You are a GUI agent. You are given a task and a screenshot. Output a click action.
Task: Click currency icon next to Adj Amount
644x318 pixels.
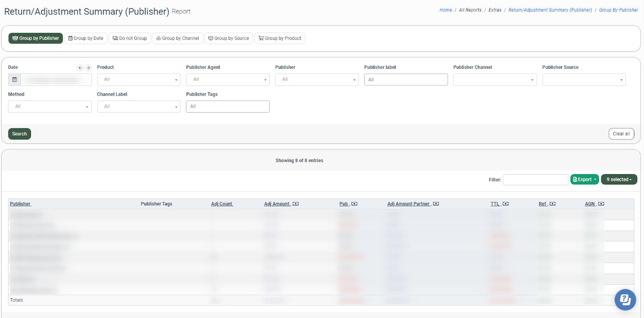click(296, 204)
